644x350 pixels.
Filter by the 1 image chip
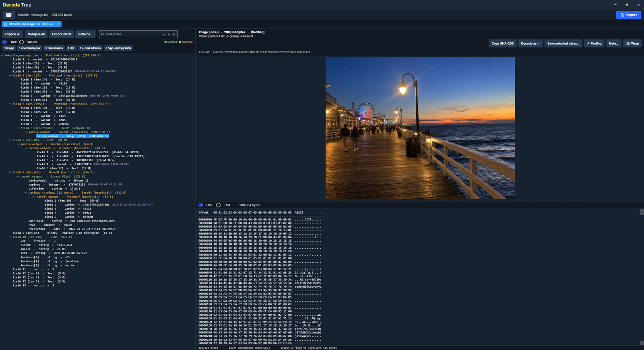9,48
